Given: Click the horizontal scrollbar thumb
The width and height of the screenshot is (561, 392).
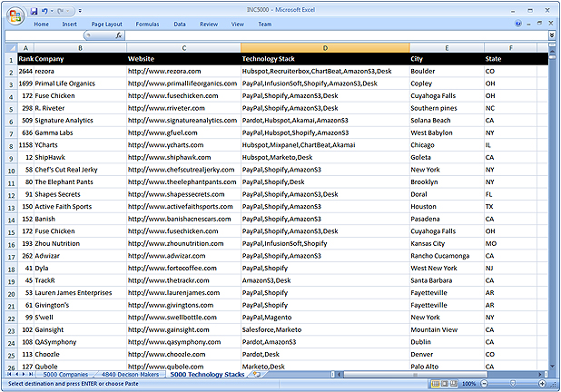Looking at the screenshot, I should coord(415,375).
